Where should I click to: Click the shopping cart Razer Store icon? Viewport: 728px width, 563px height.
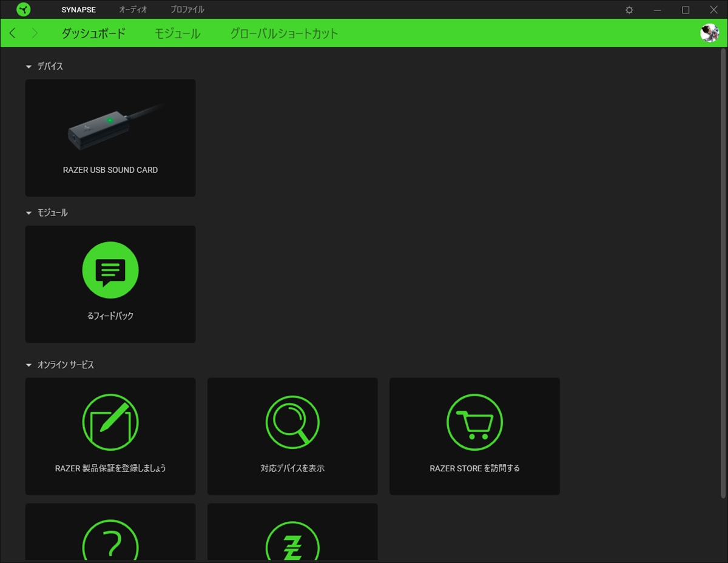click(474, 422)
